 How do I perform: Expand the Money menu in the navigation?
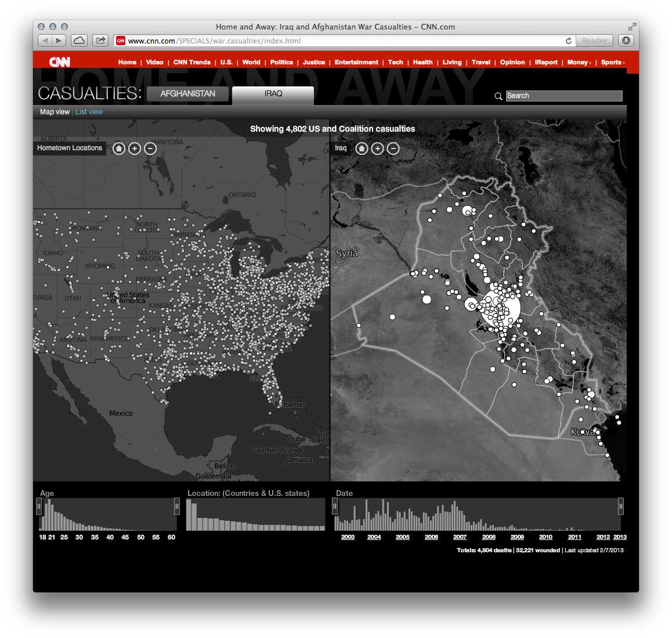click(579, 62)
